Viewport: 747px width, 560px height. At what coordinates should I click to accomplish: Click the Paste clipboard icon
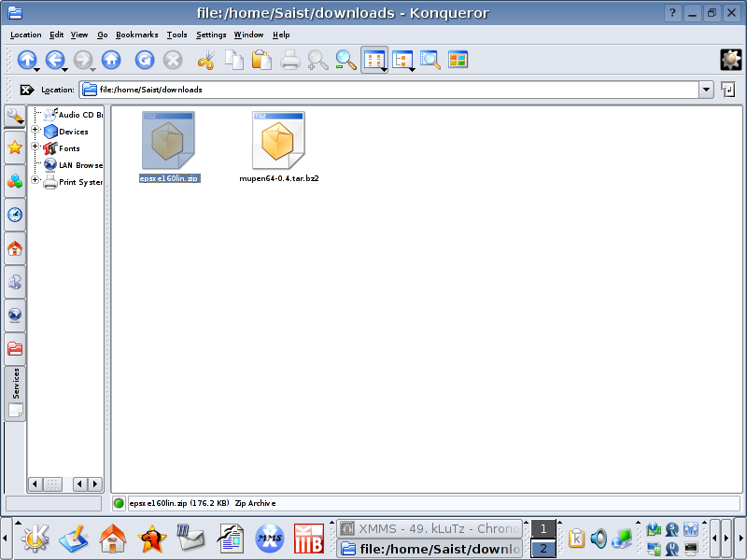(x=262, y=61)
